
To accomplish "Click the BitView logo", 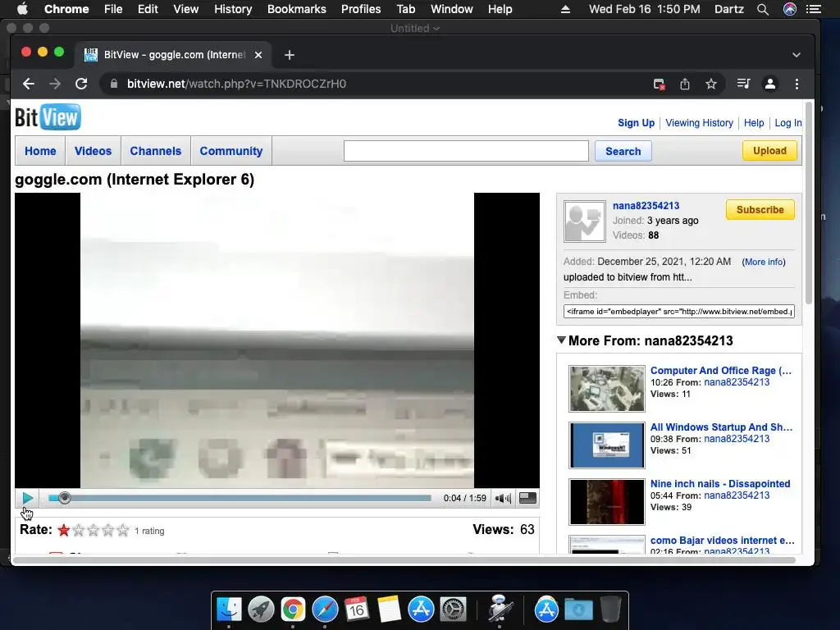I will [x=48, y=116].
